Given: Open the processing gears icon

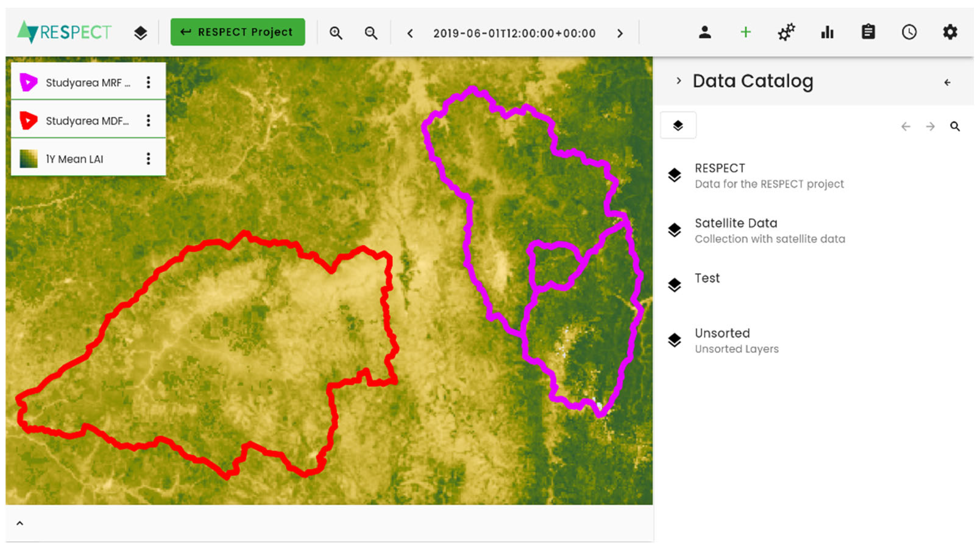Looking at the screenshot, I should point(786,32).
